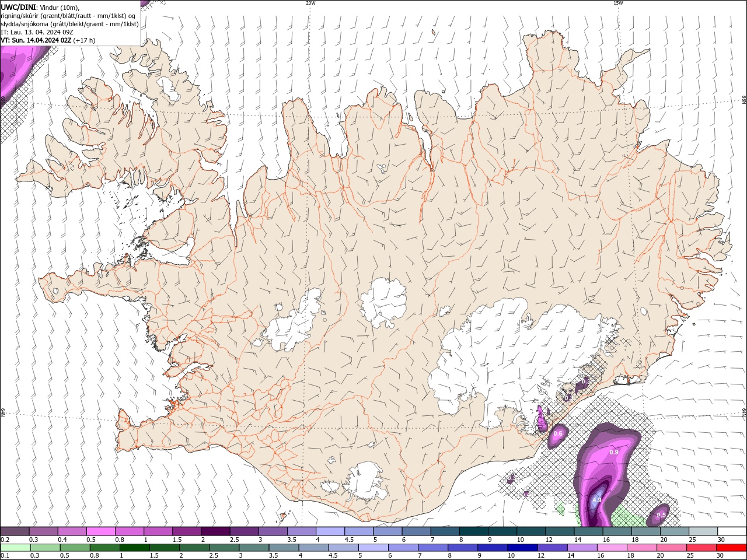Click the 10 dark navy swatch in lower legend
This screenshot has width=747, height=560.
point(522,548)
